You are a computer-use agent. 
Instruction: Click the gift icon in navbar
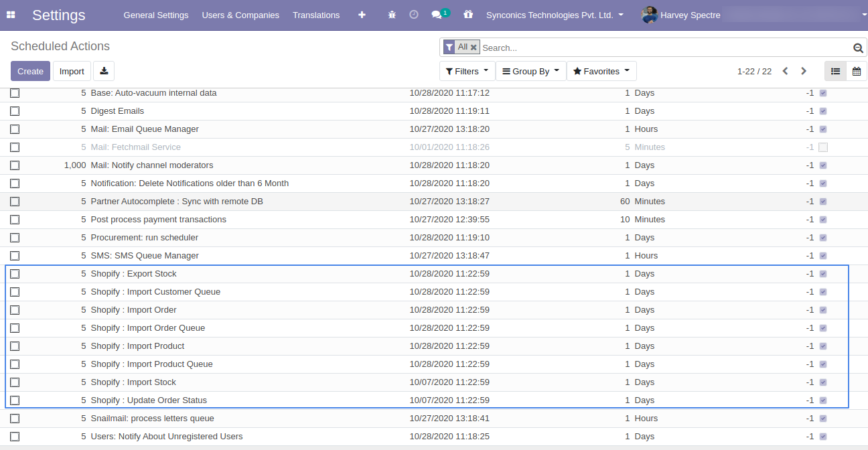point(468,15)
